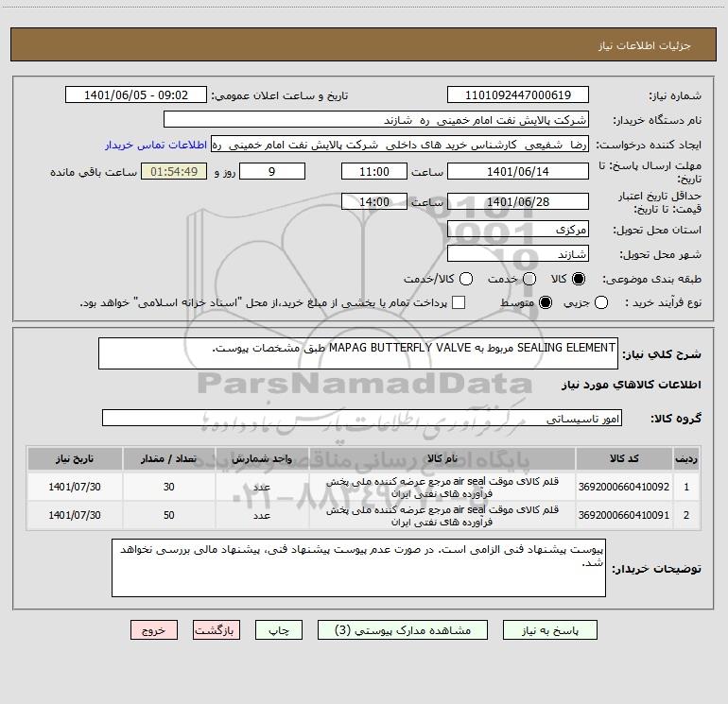Click the validity time field 14:00
The width and height of the screenshot is (728, 704).
click(374, 201)
